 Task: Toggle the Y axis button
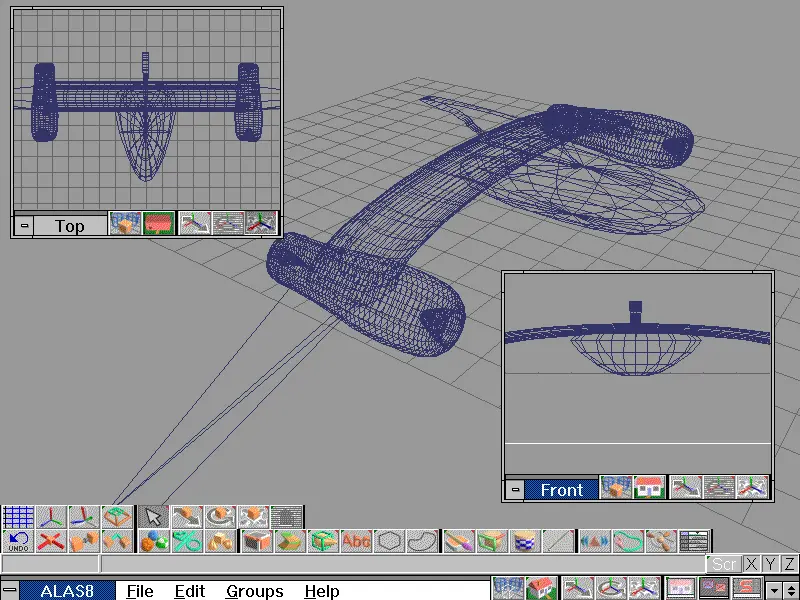[x=771, y=564]
